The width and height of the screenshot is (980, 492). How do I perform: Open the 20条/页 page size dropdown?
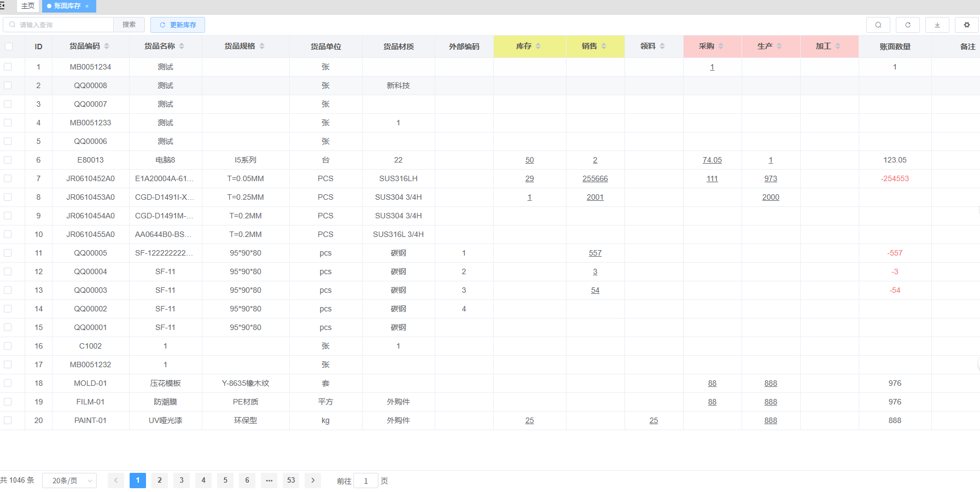click(x=69, y=481)
